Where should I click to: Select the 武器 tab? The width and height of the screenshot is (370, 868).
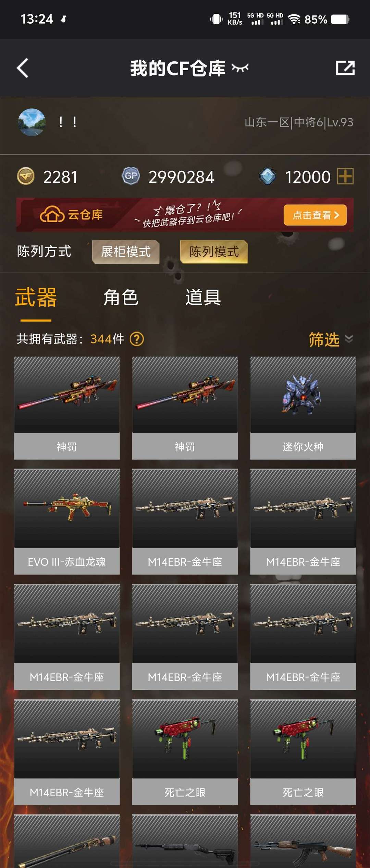click(36, 297)
